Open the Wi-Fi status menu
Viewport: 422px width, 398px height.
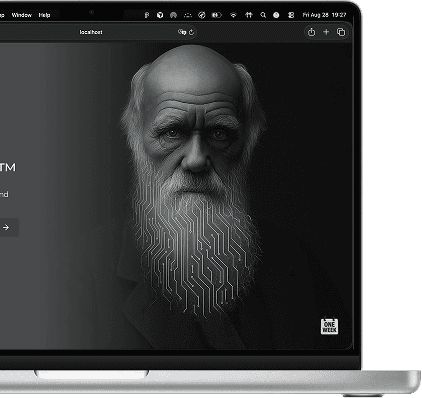[x=234, y=15]
